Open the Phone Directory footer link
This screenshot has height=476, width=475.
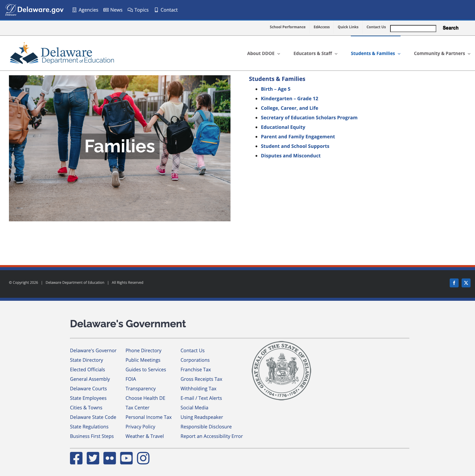(x=144, y=350)
